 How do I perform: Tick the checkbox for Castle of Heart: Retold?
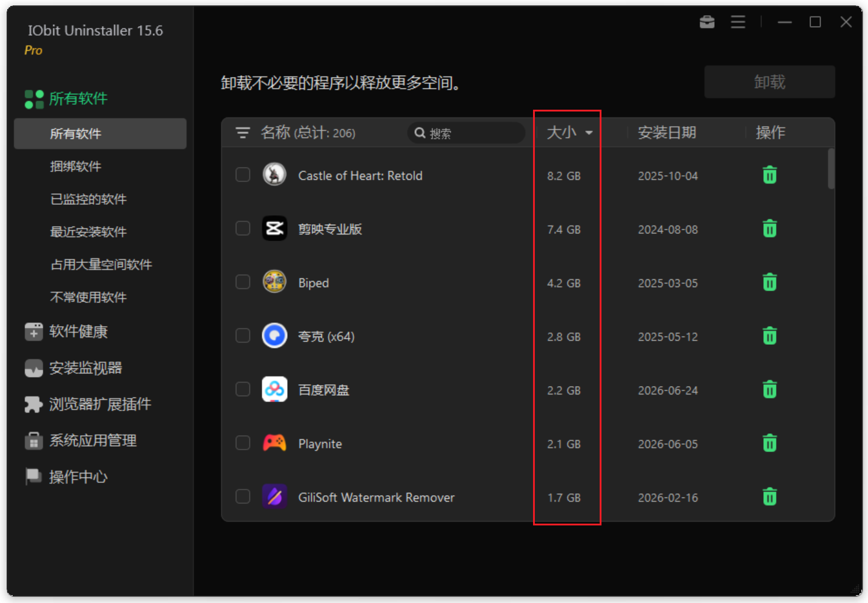243,175
